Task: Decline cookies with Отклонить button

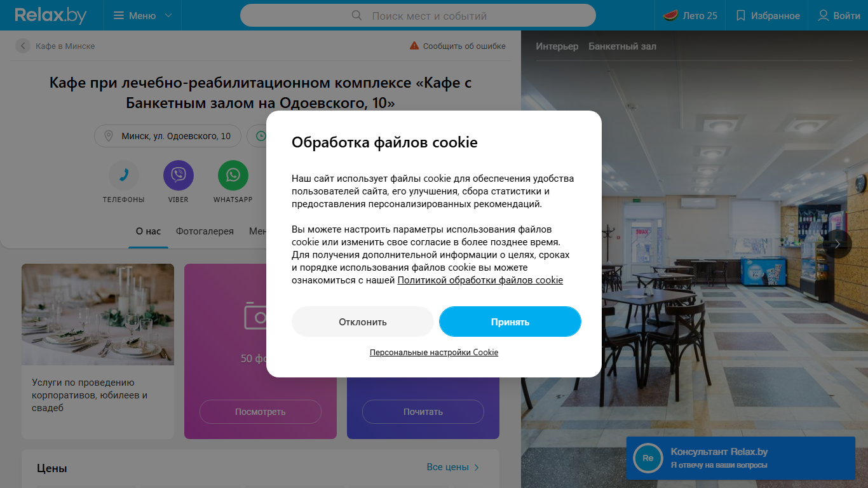Action: tap(363, 322)
